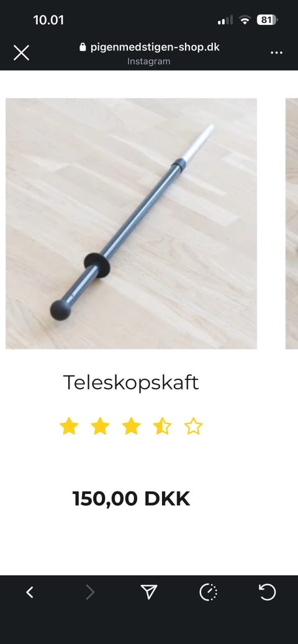Close the in-app browser with X
The height and width of the screenshot is (644, 298).
click(21, 53)
